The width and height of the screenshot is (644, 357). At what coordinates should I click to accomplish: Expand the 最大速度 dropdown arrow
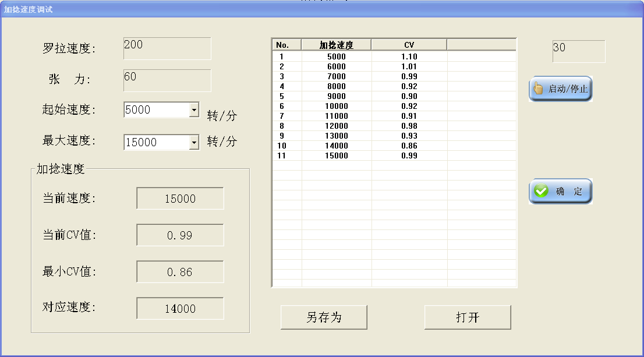[x=194, y=142]
